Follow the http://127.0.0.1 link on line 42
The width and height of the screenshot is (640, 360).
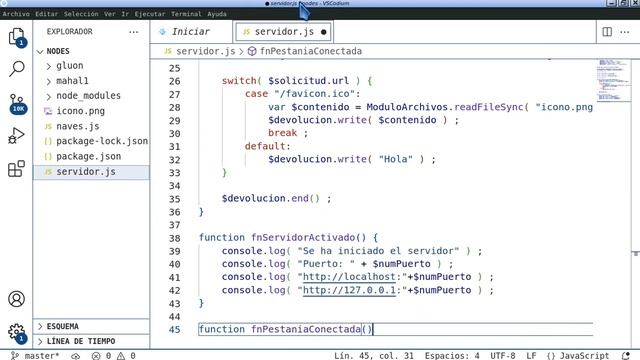point(349,290)
